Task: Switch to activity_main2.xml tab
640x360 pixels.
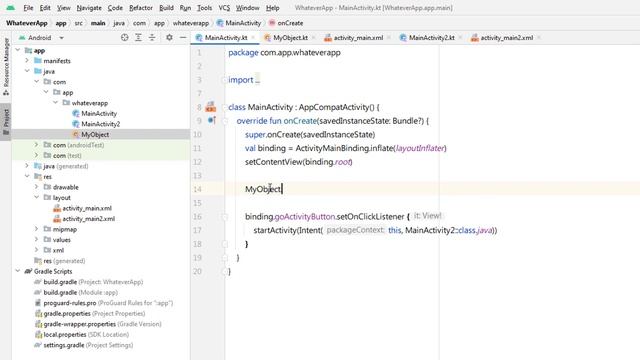Action: coord(506,38)
